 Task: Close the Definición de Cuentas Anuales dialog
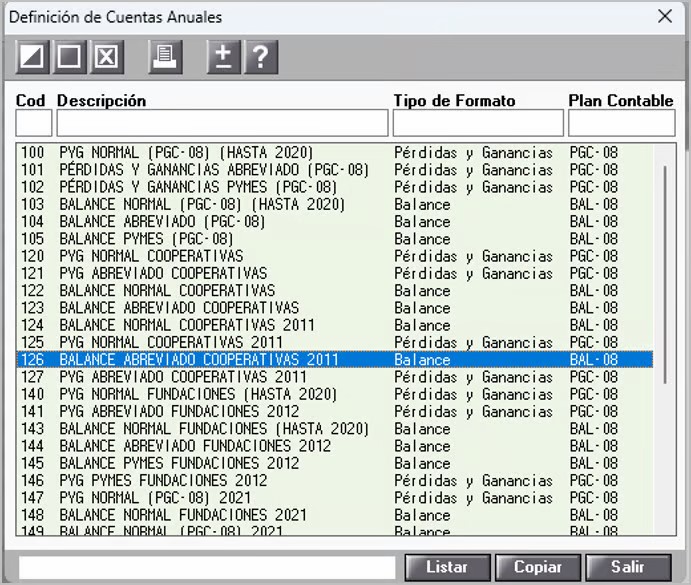point(665,17)
